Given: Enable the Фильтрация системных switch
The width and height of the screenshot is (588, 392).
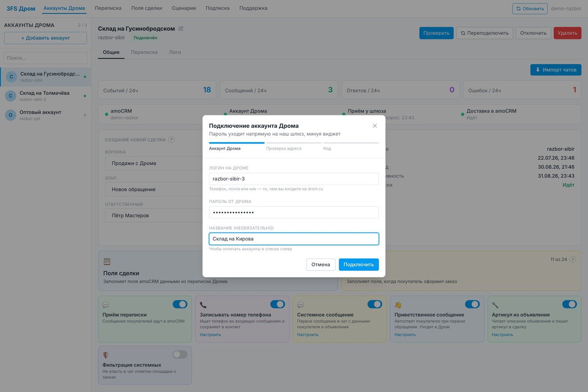Looking at the screenshot, I should point(180,355).
